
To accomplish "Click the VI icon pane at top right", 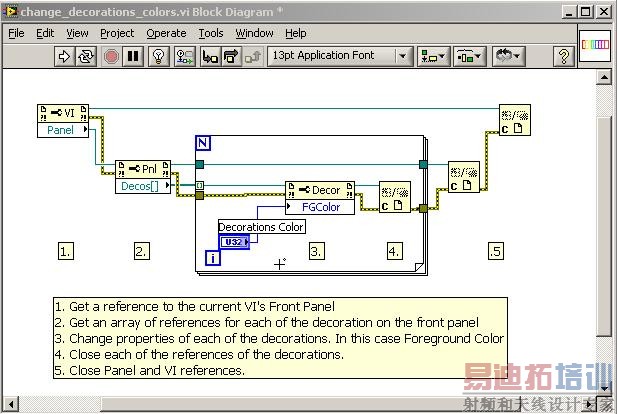I will click(x=595, y=44).
